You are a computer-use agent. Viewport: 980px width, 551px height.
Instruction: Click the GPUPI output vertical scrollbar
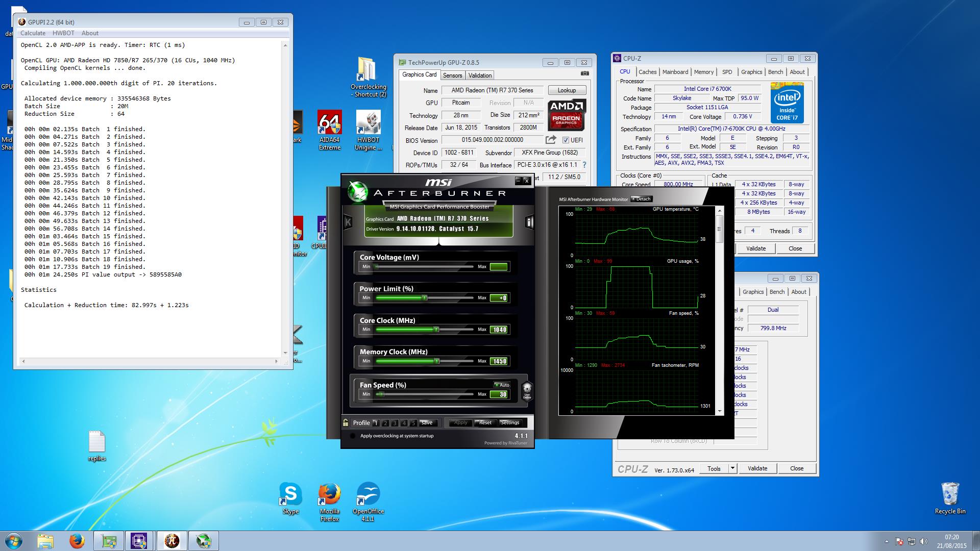tap(285, 199)
